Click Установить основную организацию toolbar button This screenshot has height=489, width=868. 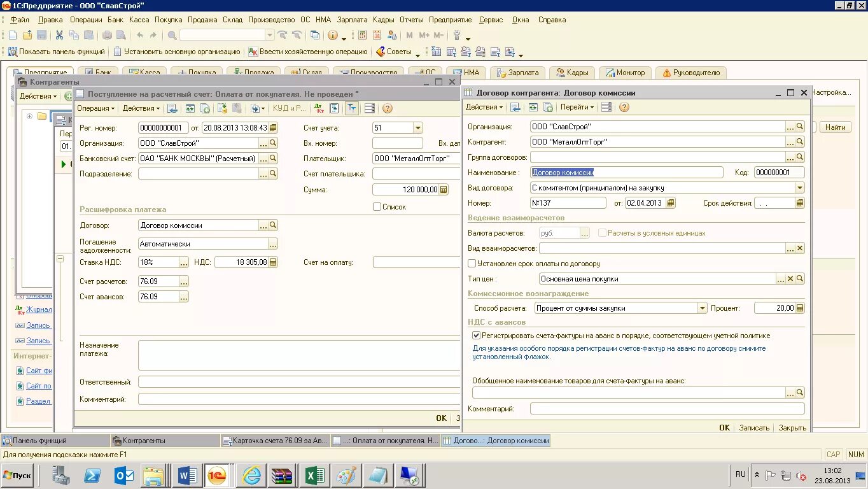[x=176, y=52]
